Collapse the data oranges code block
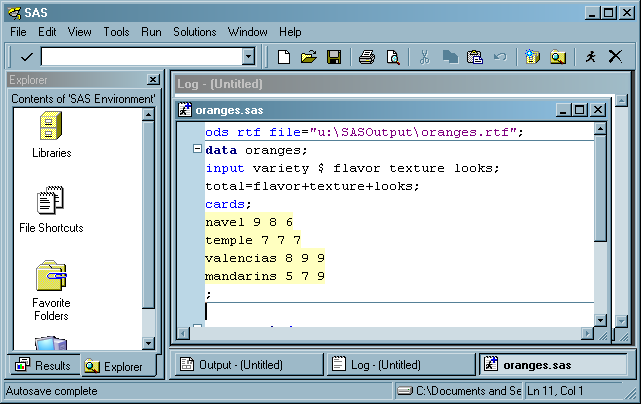 click(x=197, y=150)
